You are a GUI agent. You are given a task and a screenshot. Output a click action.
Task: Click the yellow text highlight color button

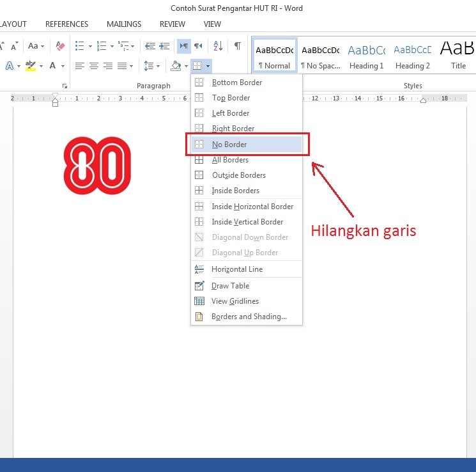coord(31,66)
